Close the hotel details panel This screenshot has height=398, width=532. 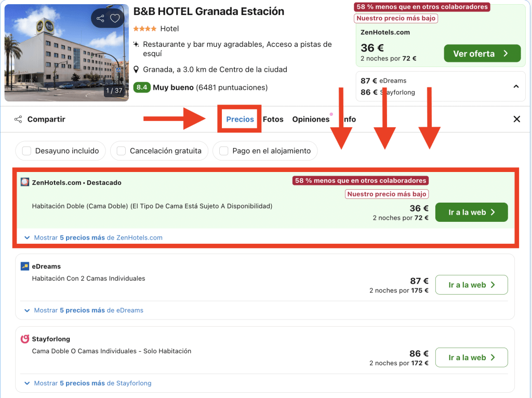(516, 120)
